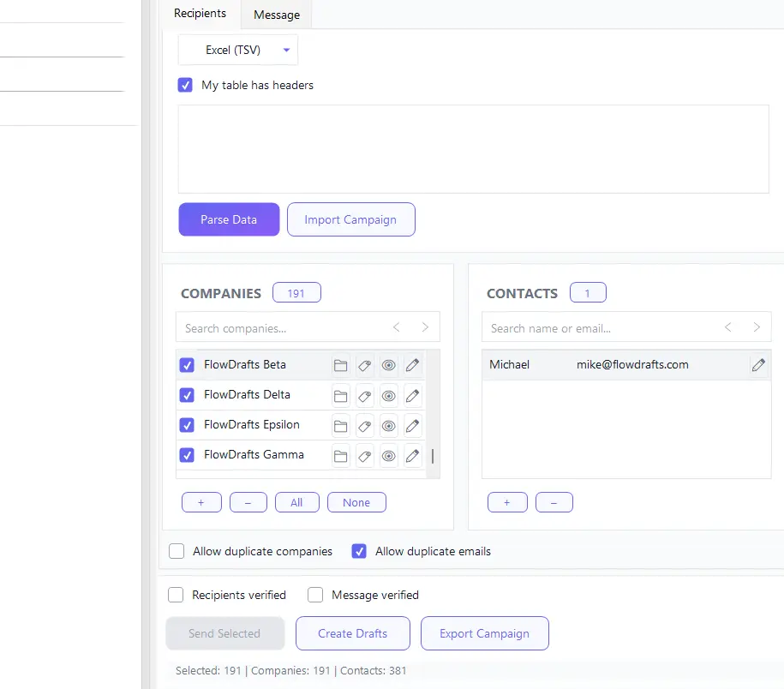Open the Excel (TSV) format dropdown
The width and height of the screenshot is (784, 689).
237,50
